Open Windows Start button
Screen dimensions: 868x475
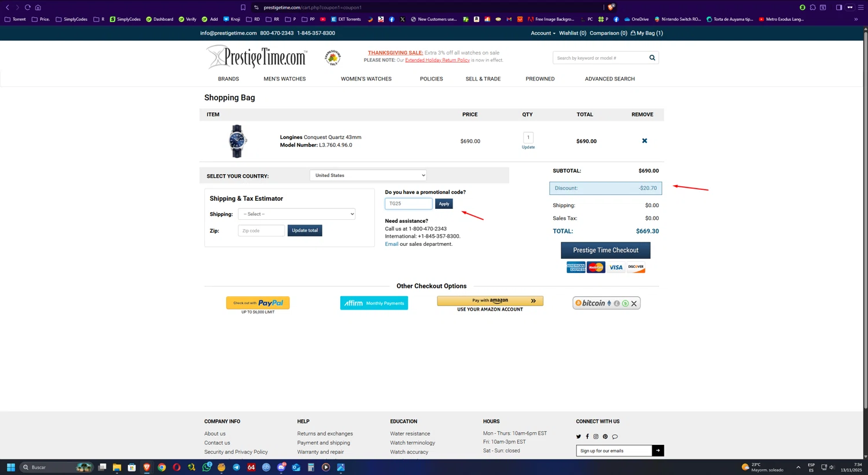click(x=10, y=467)
